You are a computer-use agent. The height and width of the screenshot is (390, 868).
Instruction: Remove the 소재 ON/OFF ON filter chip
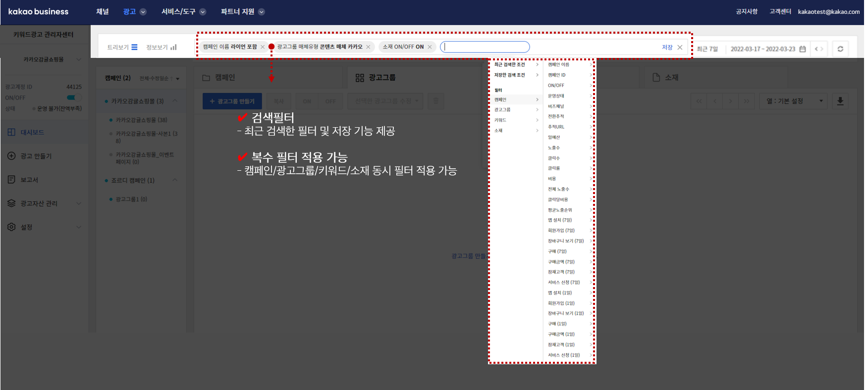tap(430, 47)
